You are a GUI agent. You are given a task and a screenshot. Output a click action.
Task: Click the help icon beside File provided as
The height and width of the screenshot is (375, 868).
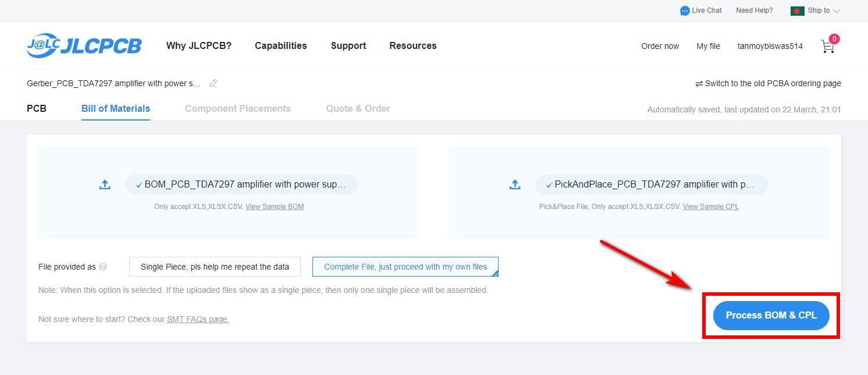click(103, 267)
